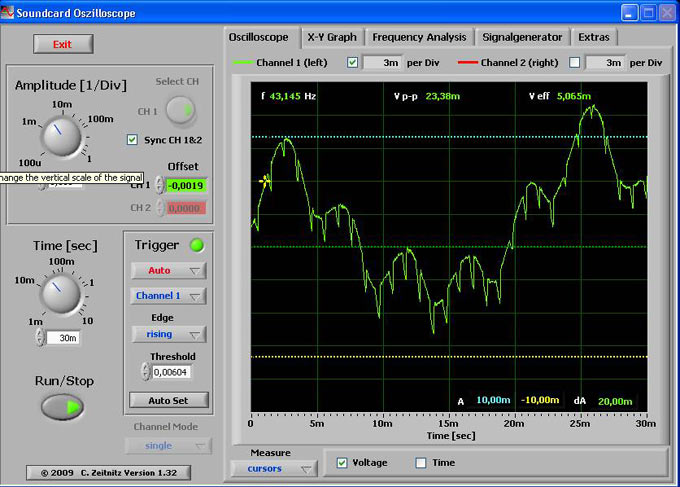
Task: Click the Soundcard Oszilloscope title bar icon
Action: pyautogui.click(x=7, y=13)
